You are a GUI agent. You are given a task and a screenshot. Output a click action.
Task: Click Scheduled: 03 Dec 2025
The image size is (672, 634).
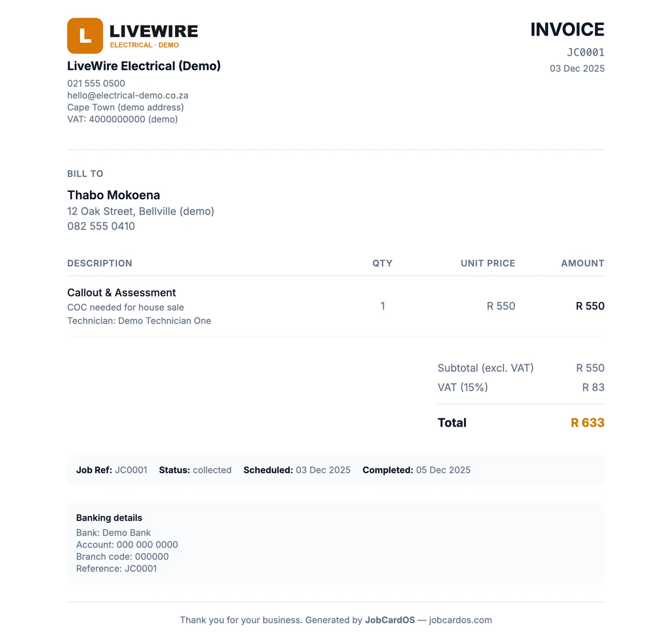pos(297,470)
